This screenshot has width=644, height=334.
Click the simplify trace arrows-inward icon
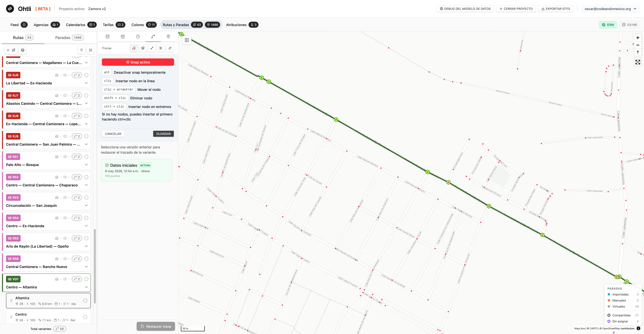click(x=152, y=48)
